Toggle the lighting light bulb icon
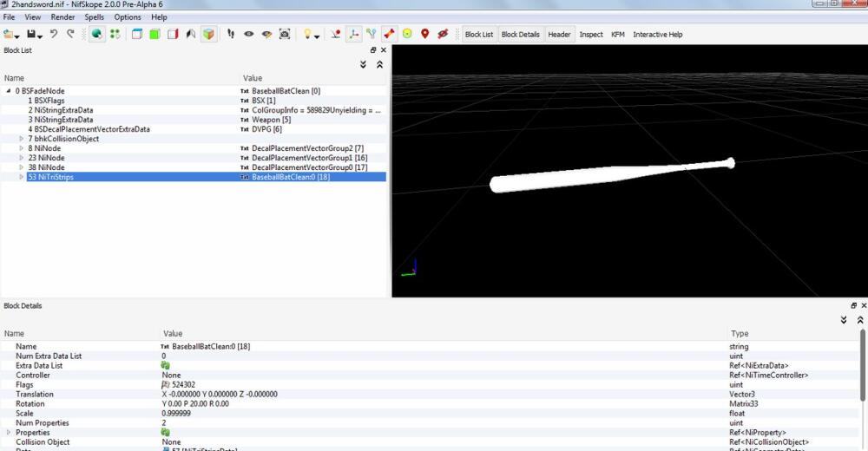This screenshot has height=451, width=868. pos(307,35)
